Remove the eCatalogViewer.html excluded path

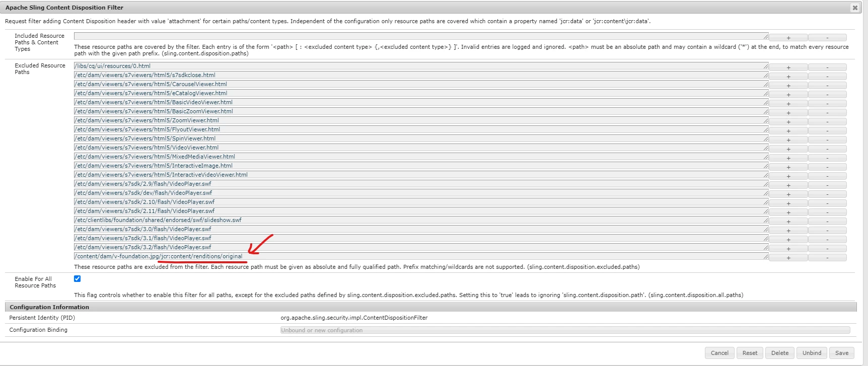pos(827,95)
